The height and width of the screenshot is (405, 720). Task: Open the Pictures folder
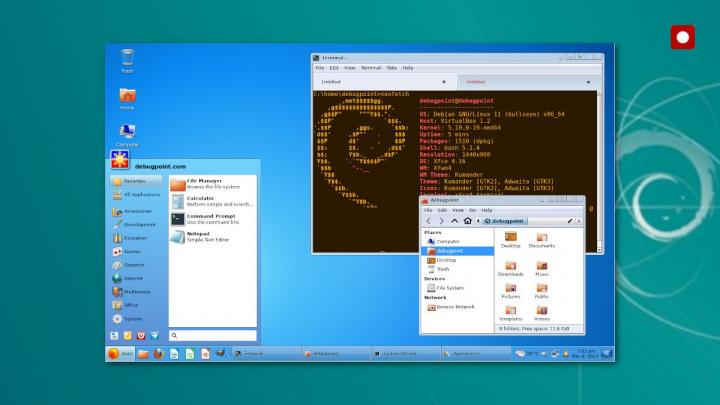(510, 291)
